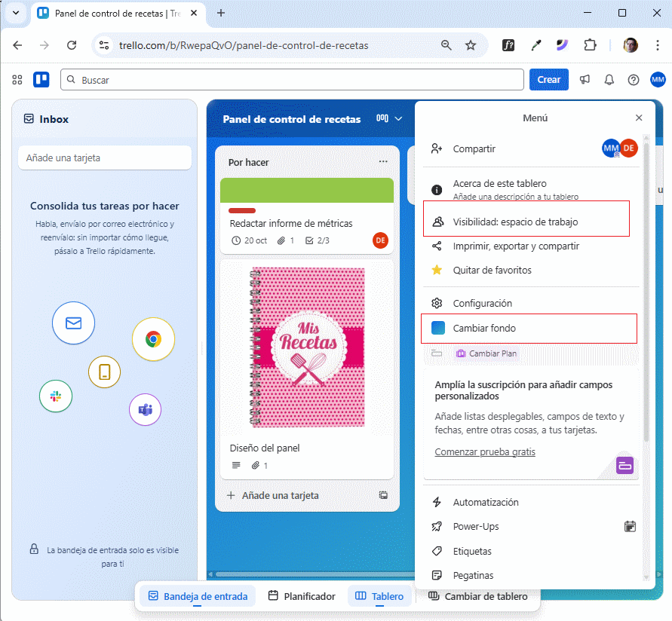The width and height of the screenshot is (672, 621).
Task: Click the Compartir add-member icon
Action: (x=437, y=148)
